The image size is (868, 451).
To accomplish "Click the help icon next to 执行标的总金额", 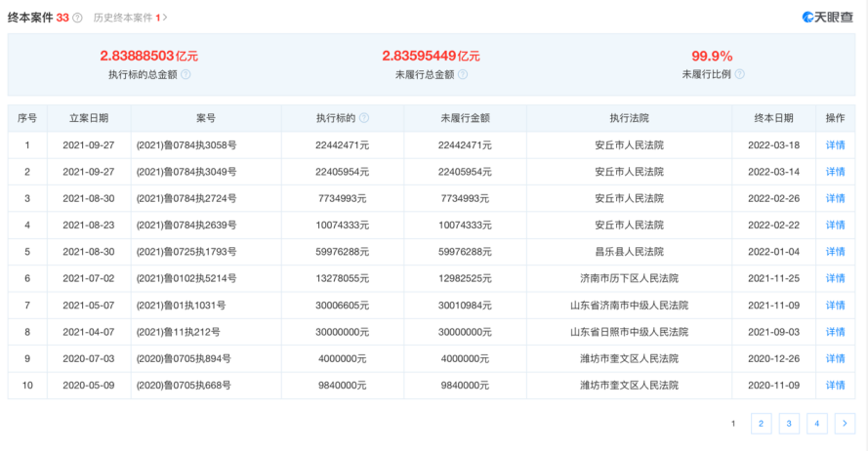I will point(186,74).
